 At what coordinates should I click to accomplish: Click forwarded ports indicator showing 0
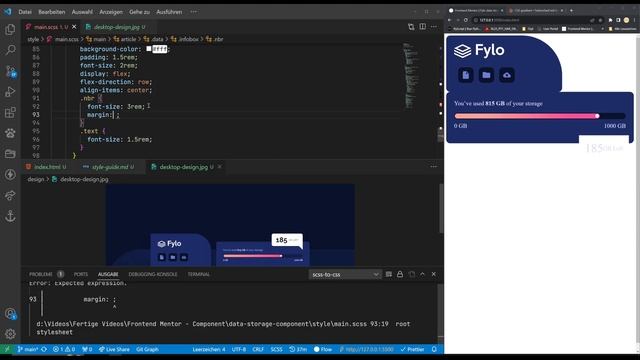[x=87, y=349]
